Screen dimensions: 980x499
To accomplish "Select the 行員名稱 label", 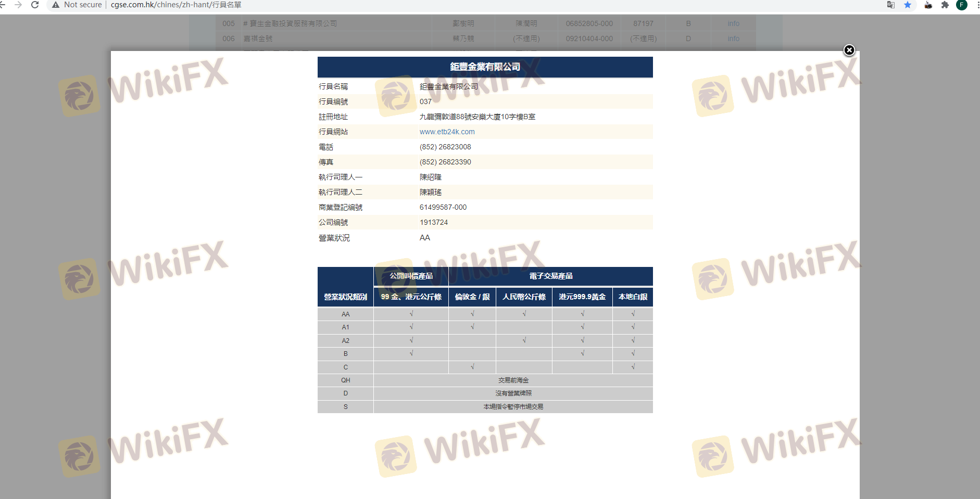I will tap(333, 86).
